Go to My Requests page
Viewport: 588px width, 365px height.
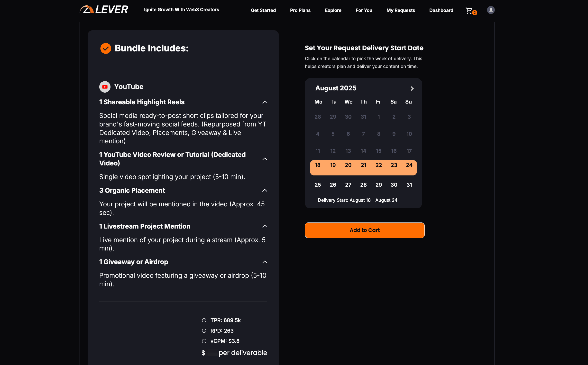[401, 10]
